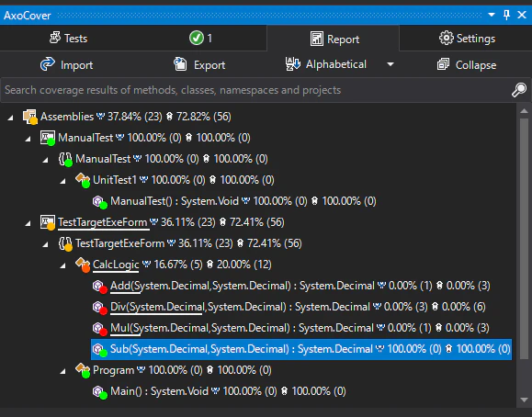532x417 pixels.
Task: Click the TestTargetExeForm namespace braces icon
Action: pyautogui.click(x=65, y=243)
